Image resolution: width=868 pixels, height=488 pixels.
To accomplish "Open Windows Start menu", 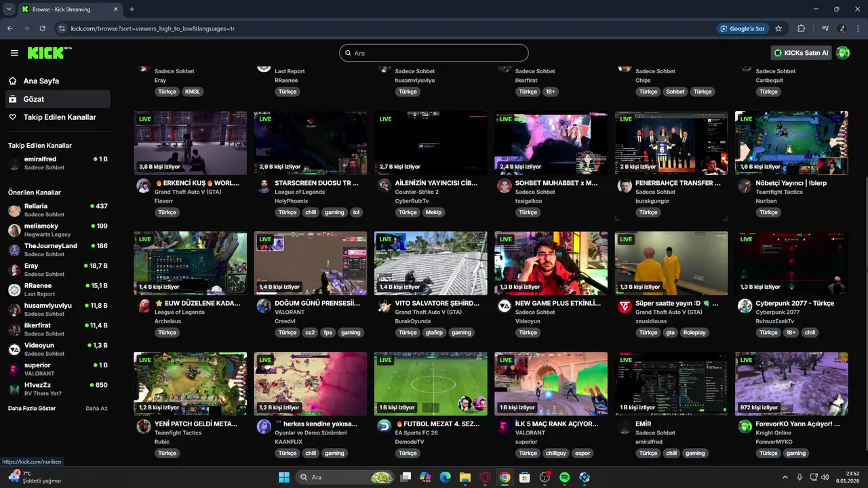I will pos(283,477).
